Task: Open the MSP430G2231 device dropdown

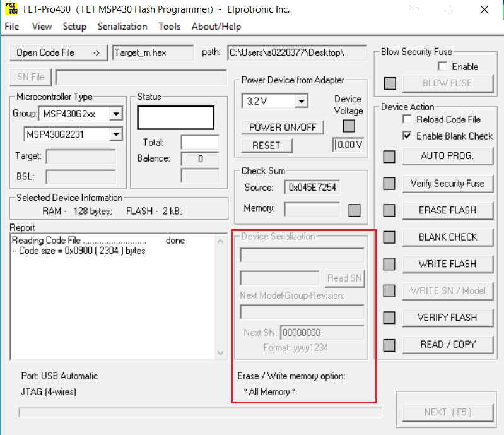Action: (x=115, y=134)
